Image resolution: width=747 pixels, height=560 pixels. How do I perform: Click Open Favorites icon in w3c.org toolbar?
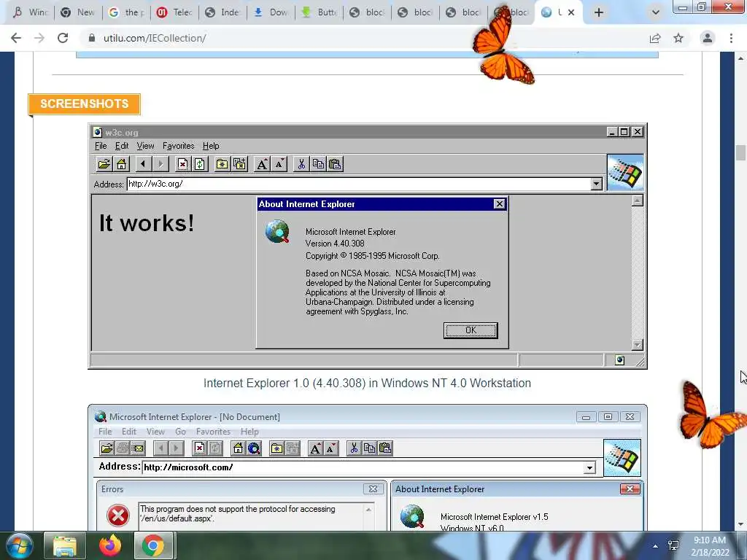coord(222,164)
